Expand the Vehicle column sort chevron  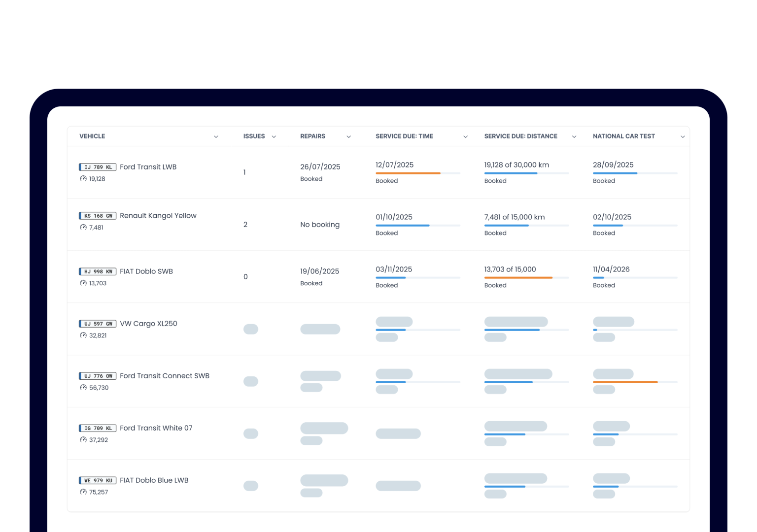(216, 137)
